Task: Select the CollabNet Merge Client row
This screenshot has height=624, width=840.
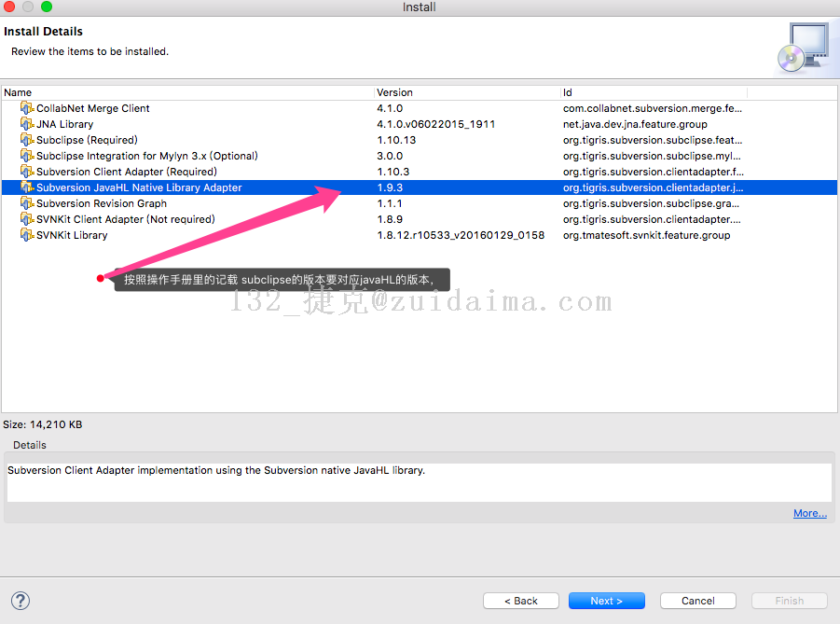Action: click(x=420, y=108)
